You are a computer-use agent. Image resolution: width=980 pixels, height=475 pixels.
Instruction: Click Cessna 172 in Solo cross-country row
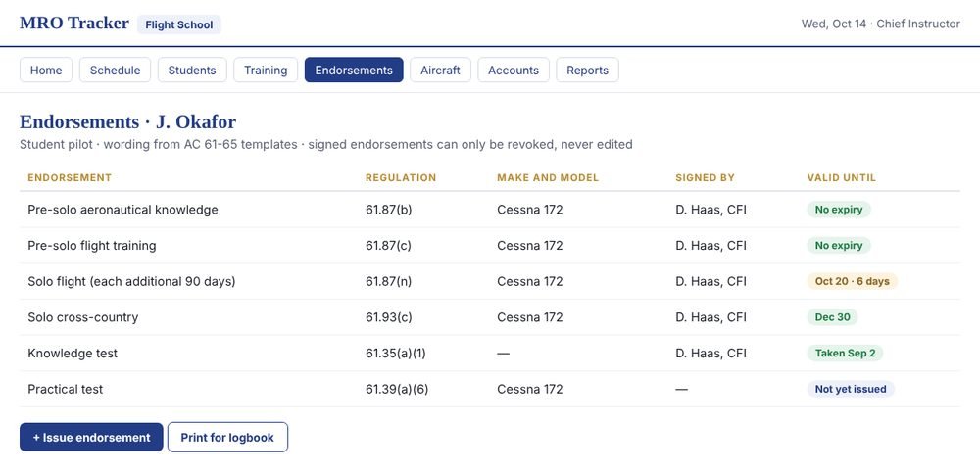tap(530, 317)
